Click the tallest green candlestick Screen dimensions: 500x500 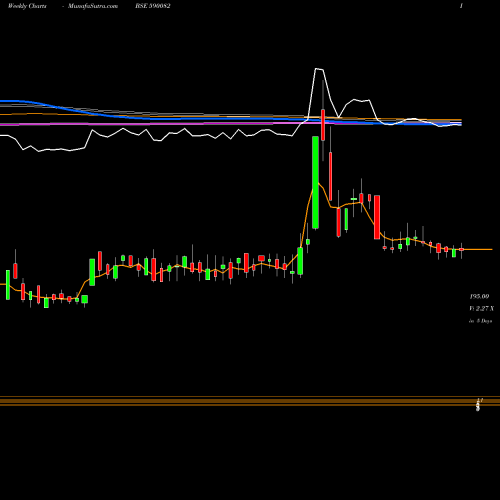(x=315, y=182)
